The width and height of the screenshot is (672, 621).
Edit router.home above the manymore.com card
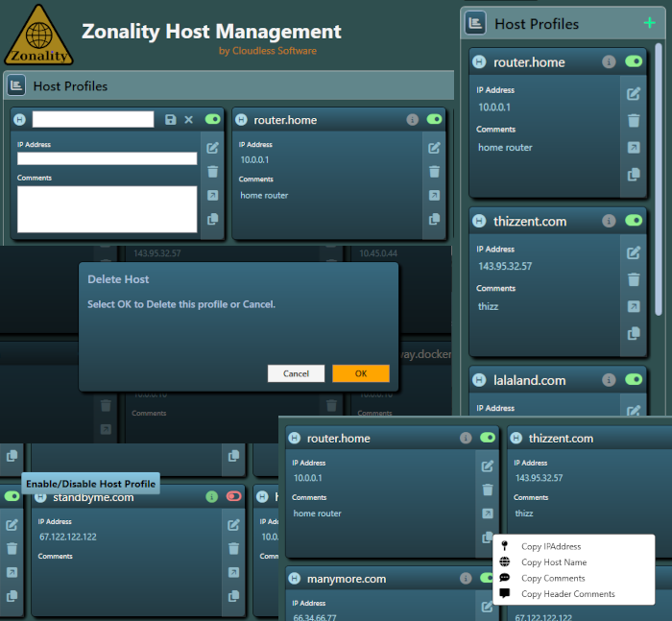click(x=488, y=466)
